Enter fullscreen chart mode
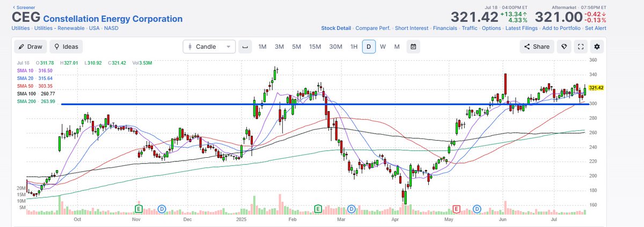Image resolution: width=644 pixels, height=227 pixels. pyautogui.click(x=580, y=47)
